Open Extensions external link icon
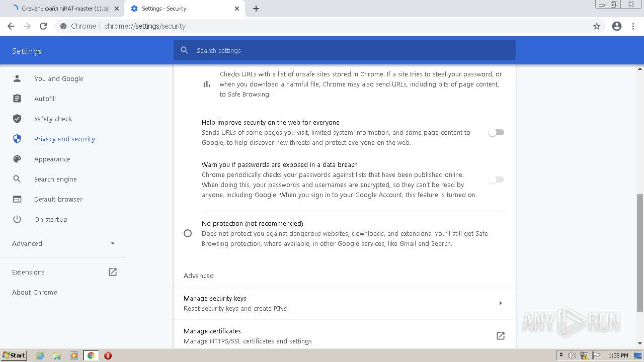This screenshot has height=362, width=644. coord(113,272)
